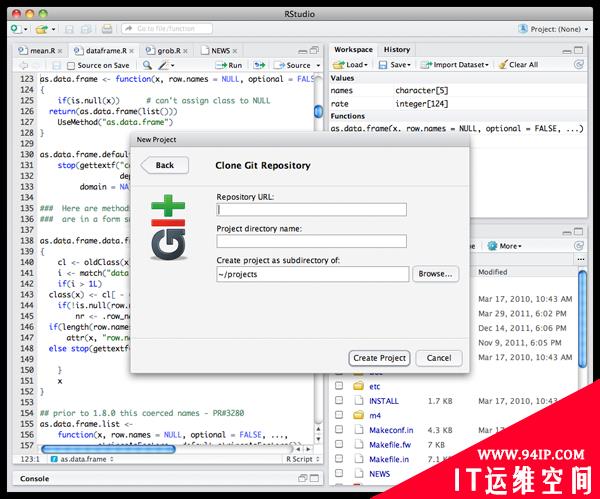600x499 pixels.
Task: Switch to the Workspace tab
Action: pyautogui.click(x=353, y=50)
